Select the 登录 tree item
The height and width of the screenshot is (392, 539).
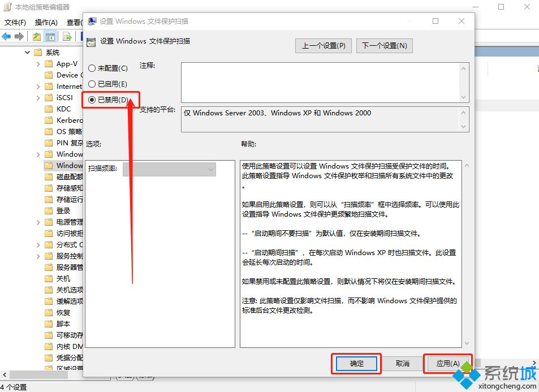point(63,211)
